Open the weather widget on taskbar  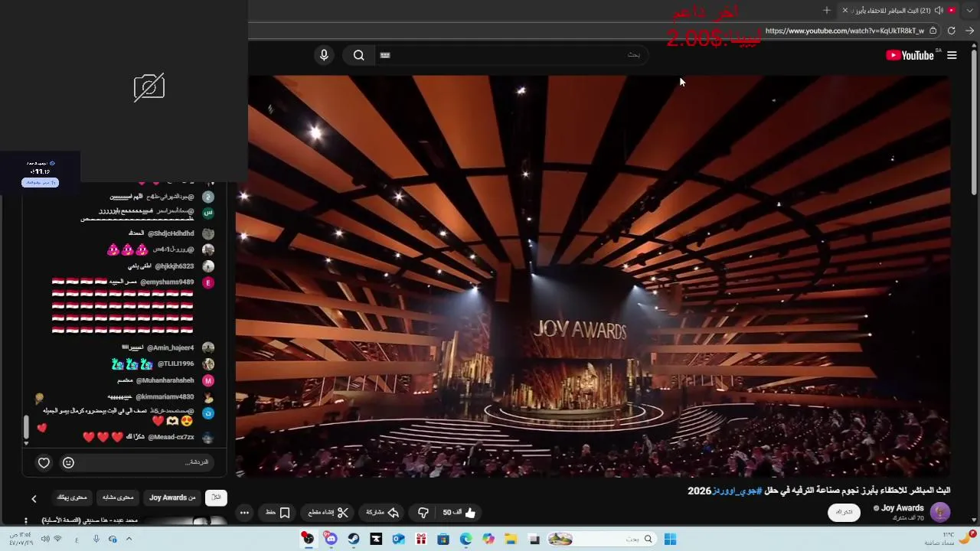[x=949, y=539]
